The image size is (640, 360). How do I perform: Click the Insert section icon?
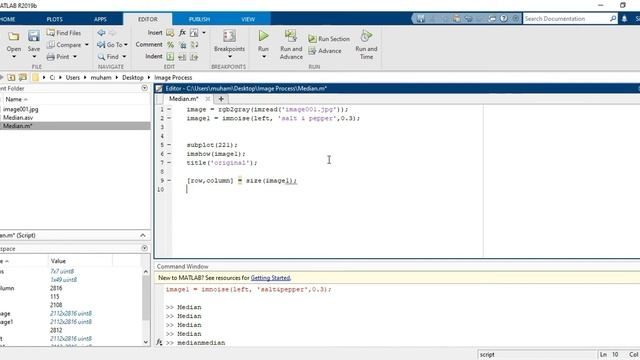[170, 33]
